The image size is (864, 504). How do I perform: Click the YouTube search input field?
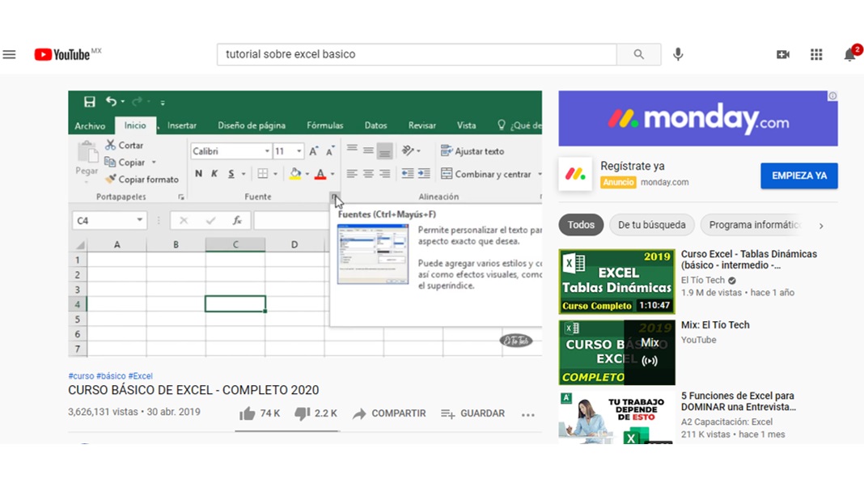coord(417,54)
